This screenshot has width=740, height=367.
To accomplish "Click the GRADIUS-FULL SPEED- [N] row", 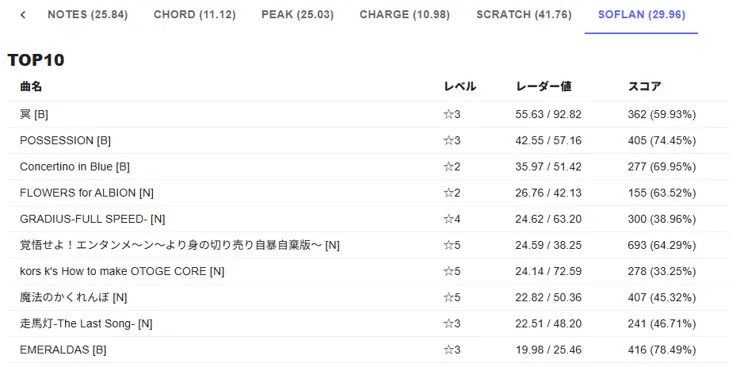I will point(368,219).
